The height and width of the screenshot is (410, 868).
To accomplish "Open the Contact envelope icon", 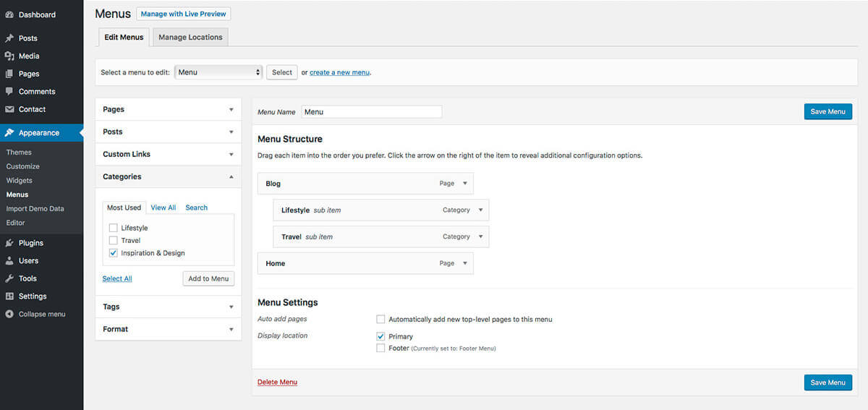I will 9,109.
